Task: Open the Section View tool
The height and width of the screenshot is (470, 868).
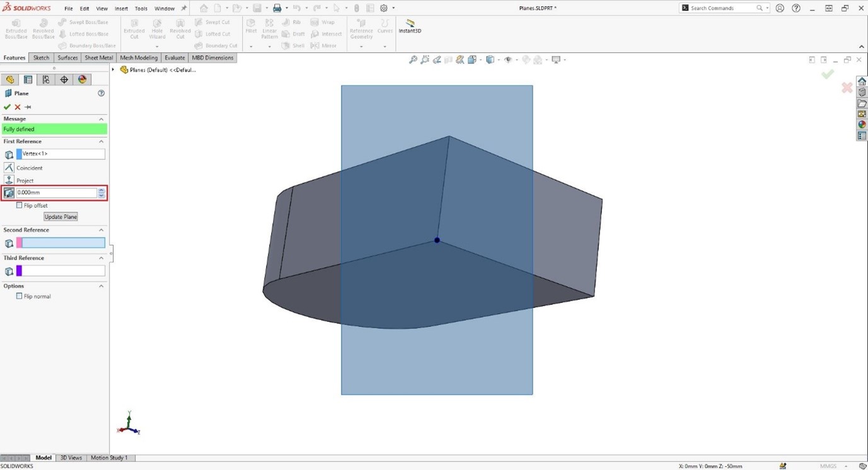Action: pyautogui.click(x=461, y=59)
